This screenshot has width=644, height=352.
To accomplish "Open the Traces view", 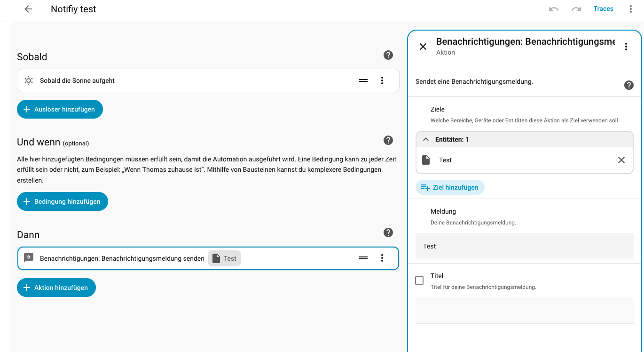I will coord(604,8).
